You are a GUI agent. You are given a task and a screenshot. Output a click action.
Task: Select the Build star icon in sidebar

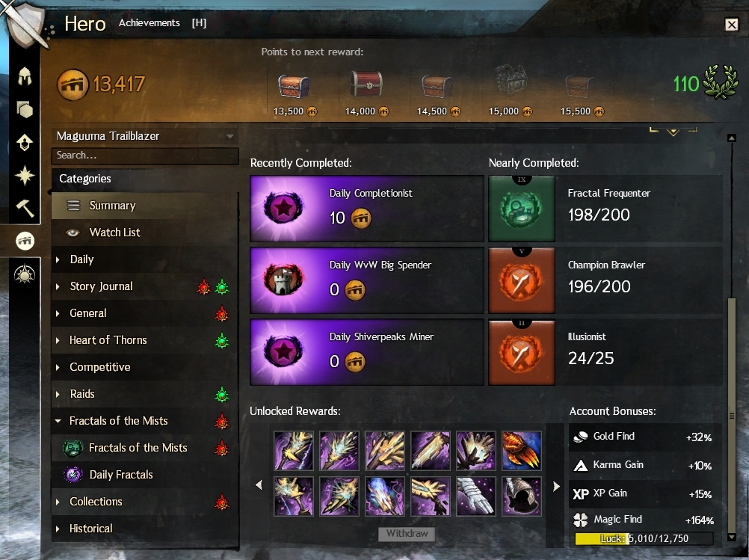pos(25,176)
